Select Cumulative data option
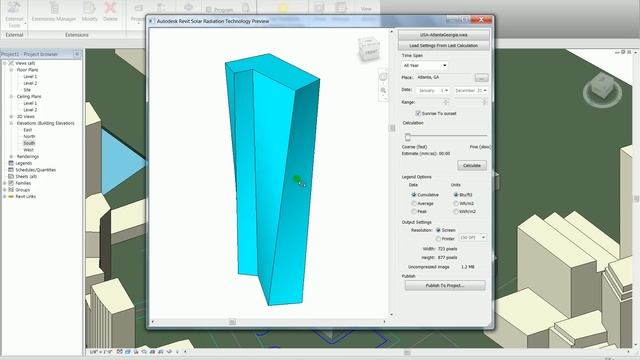Screen dimensions: 640x360 pos(414,195)
